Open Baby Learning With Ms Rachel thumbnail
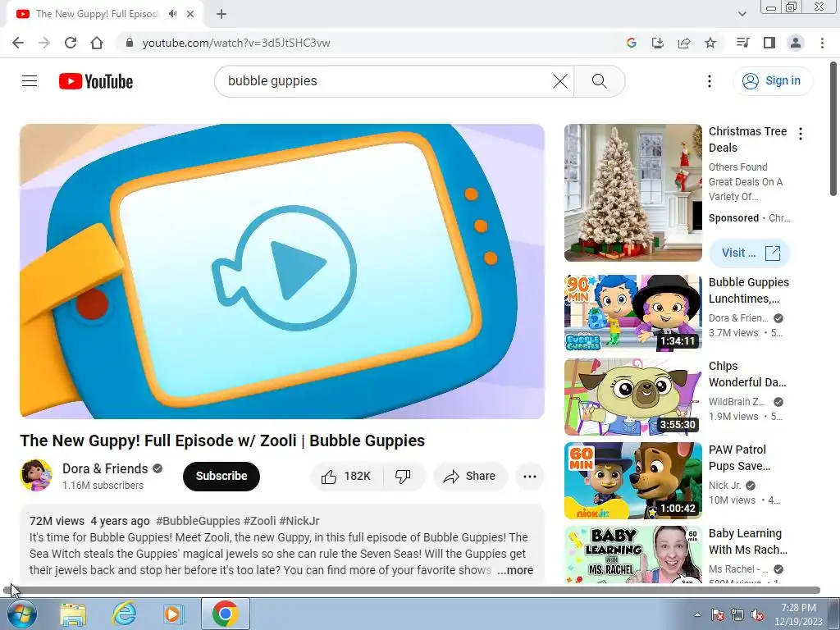This screenshot has width=840, height=630. [633, 555]
